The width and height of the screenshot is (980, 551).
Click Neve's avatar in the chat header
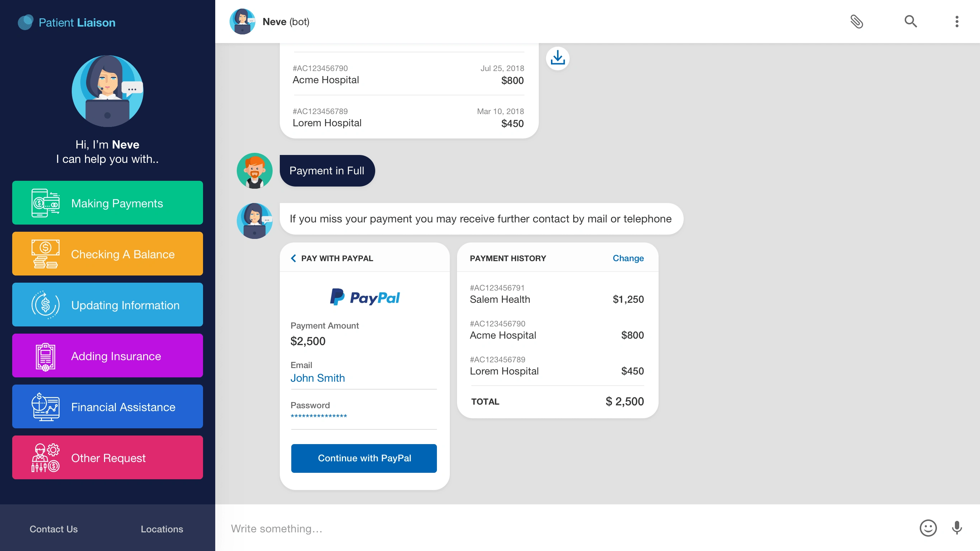242,21
